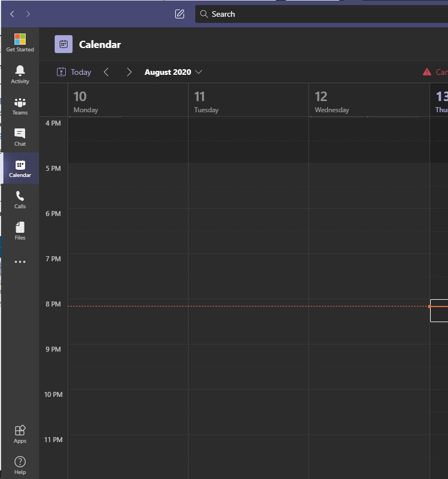
Task: Open Files in the sidebar
Action: 20,231
